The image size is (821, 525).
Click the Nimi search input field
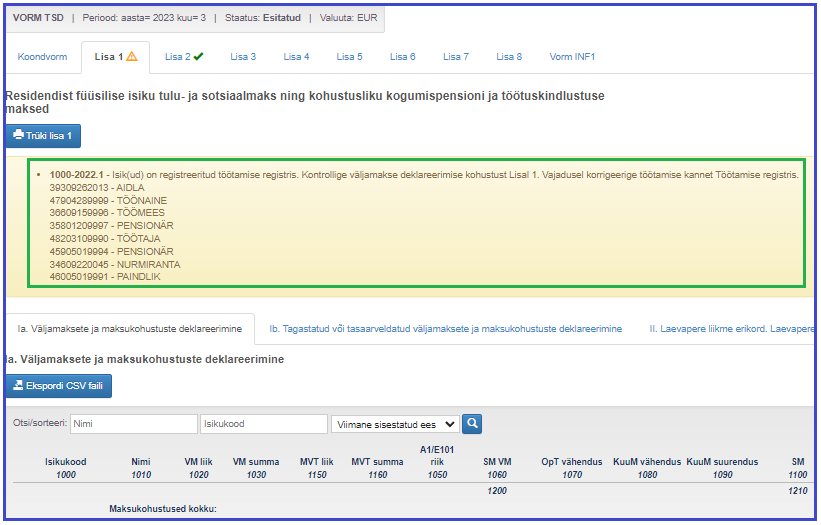134,424
